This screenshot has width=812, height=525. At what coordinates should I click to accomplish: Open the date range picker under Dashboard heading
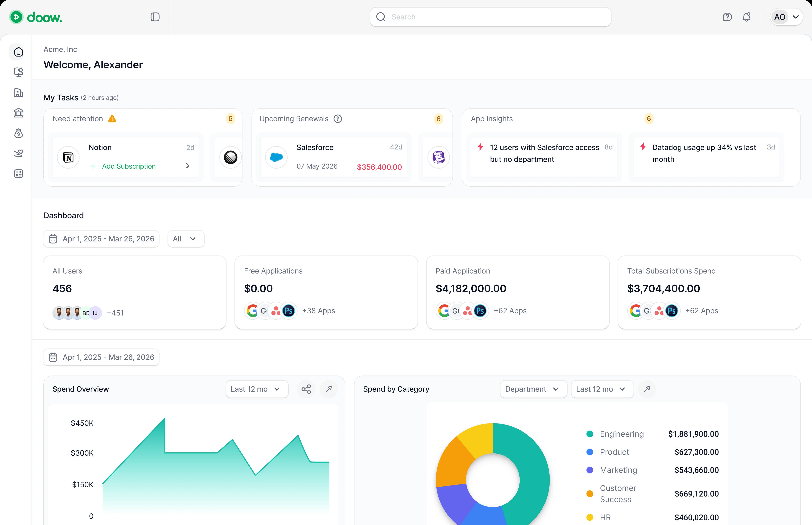pyautogui.click(x=101, y=239)
